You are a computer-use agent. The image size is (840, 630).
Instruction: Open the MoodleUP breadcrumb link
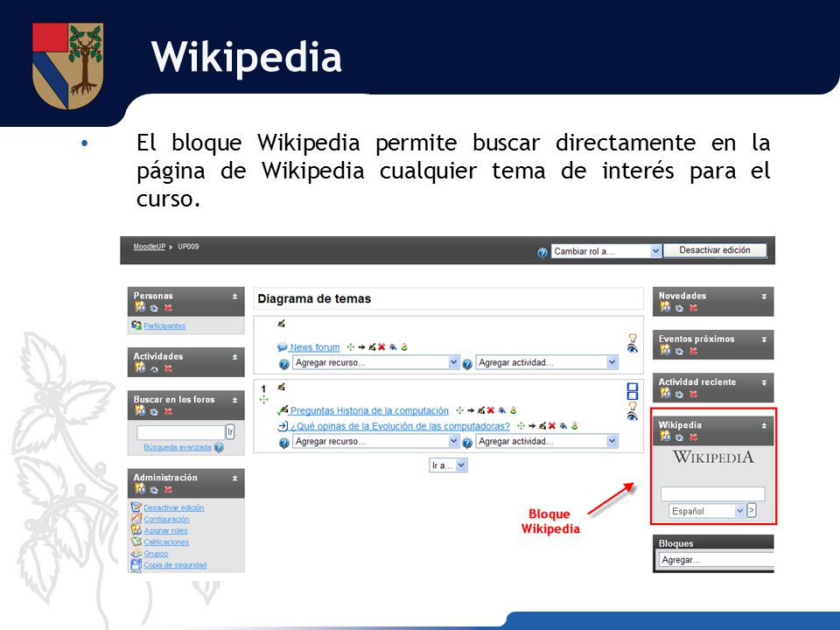point(150,247)
